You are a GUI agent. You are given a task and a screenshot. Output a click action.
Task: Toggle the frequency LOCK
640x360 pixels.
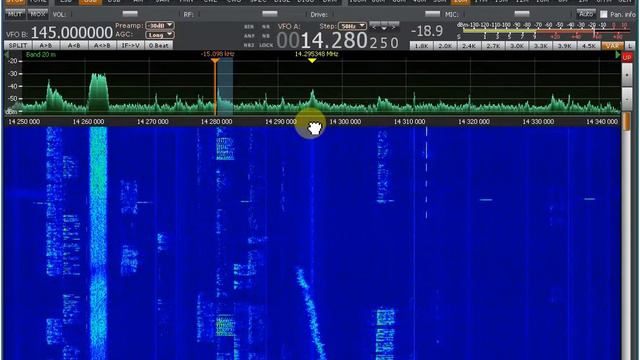coord(266,45)
